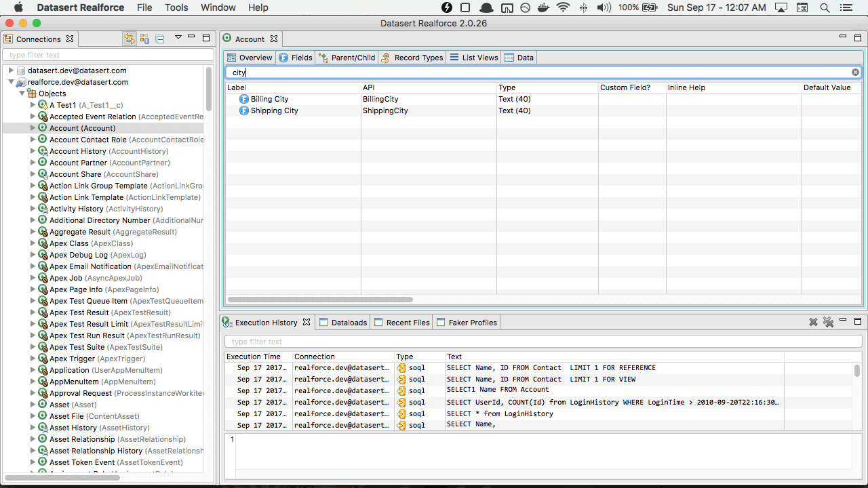Collapse the Objects node
The height and width of the screenshot is (488, 868).
pos(22,94)
